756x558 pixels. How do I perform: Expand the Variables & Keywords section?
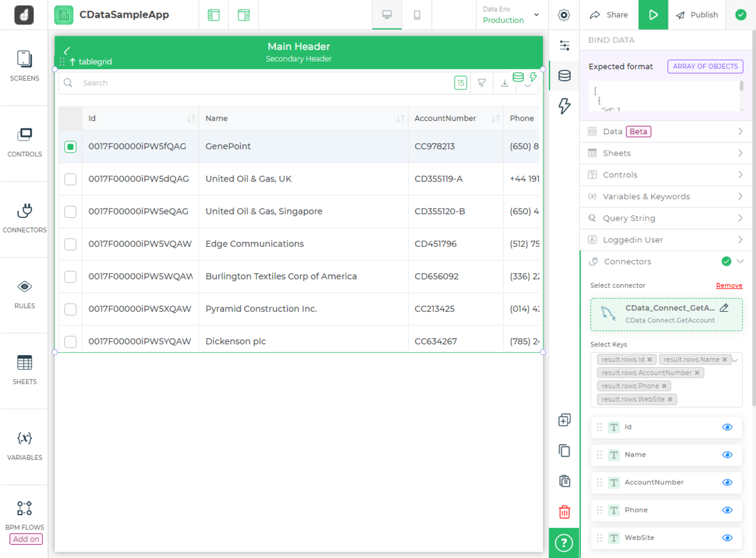click(x=665, y=196)
